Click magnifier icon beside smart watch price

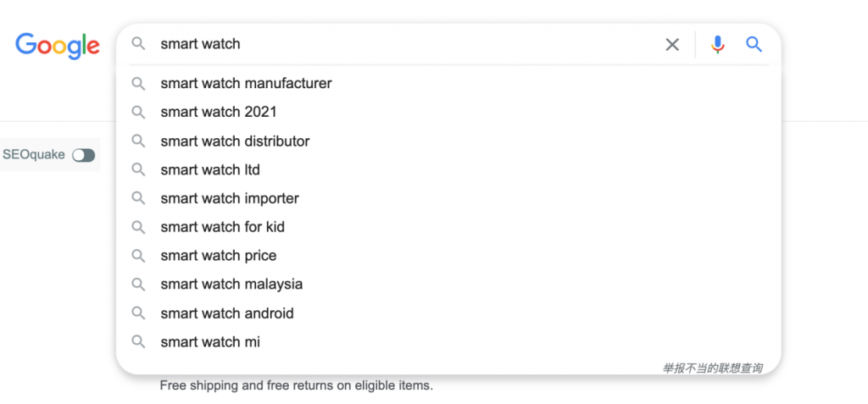pos(138,256)
